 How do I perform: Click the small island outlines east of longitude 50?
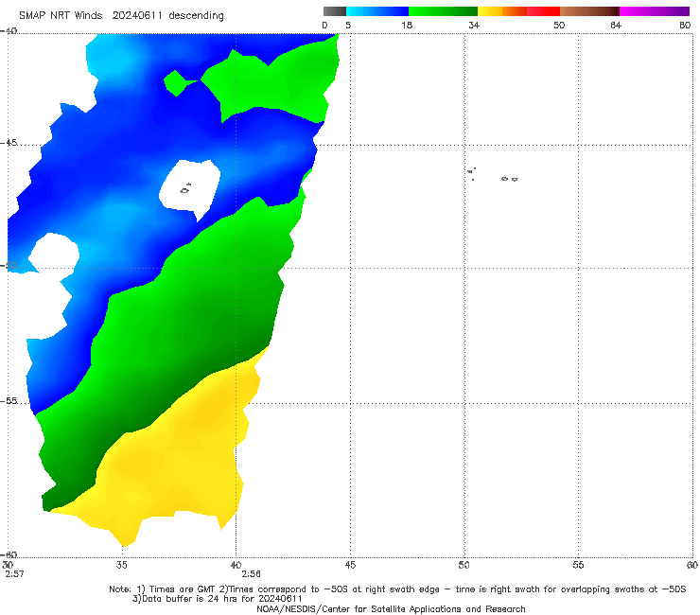click(x=492, y=175)
